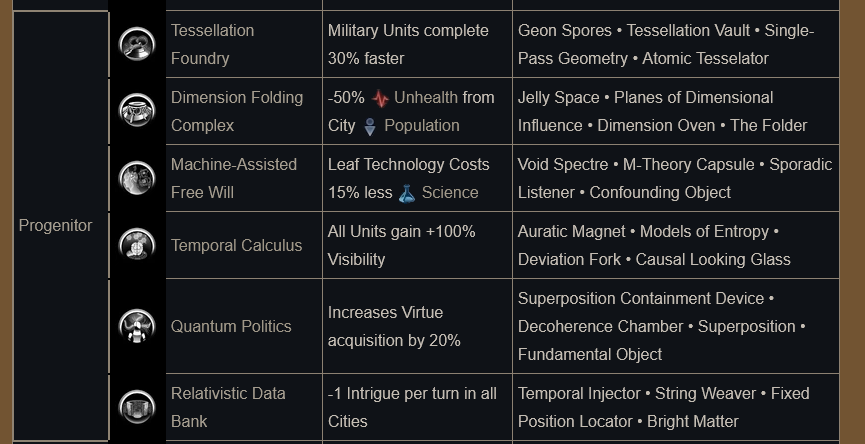Viewport: 865px width, 444px height.
Task: Open the Dimension Folding Complex link
Action: 237,111
